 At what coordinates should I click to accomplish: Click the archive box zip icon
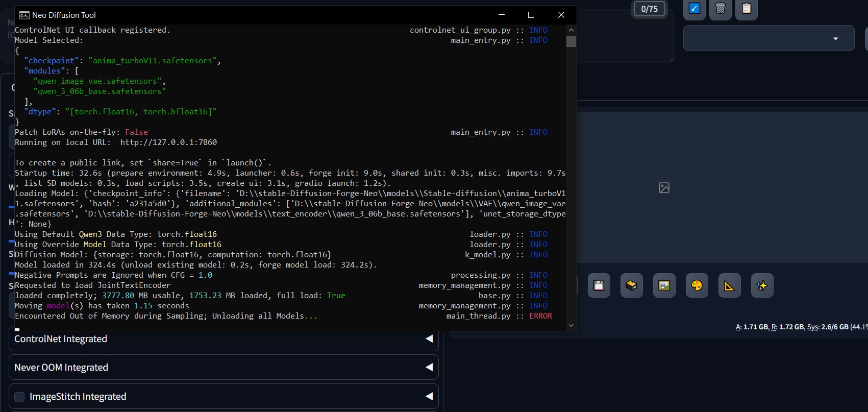(x=631, y=285)
